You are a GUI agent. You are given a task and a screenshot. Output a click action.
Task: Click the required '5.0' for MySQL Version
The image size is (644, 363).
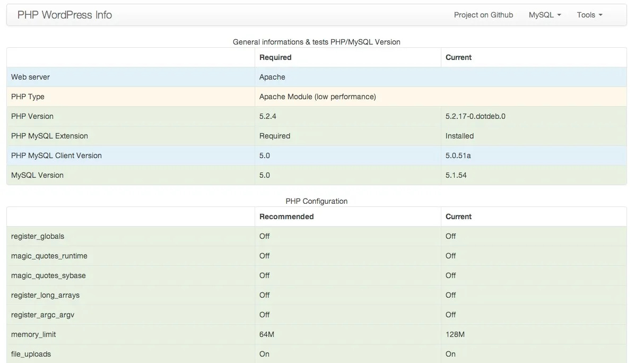tap(265, 175)
